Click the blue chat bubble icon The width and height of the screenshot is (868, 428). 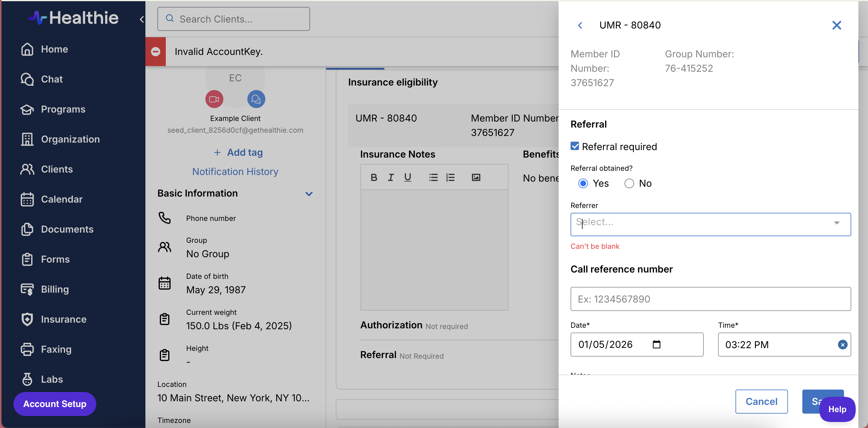pos(256,99)
